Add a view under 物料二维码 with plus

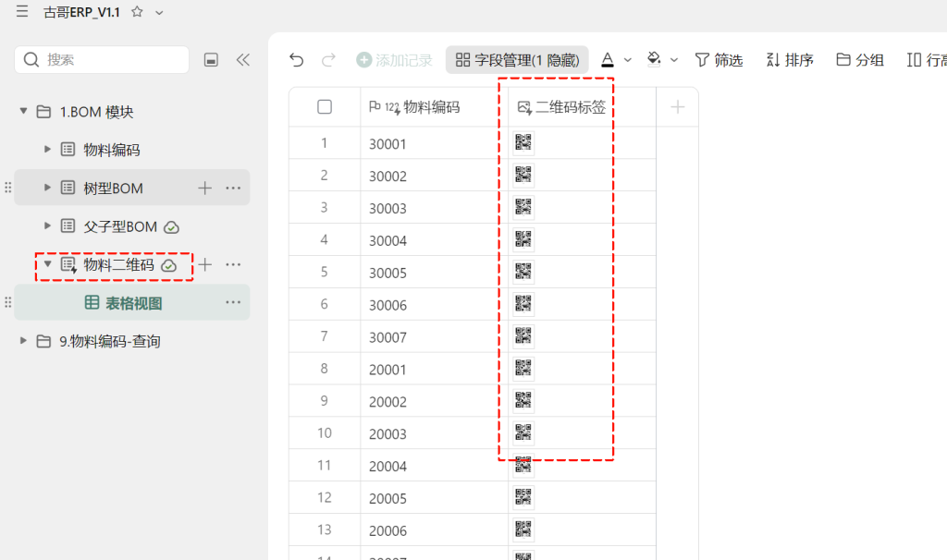[x=204, y=264]
